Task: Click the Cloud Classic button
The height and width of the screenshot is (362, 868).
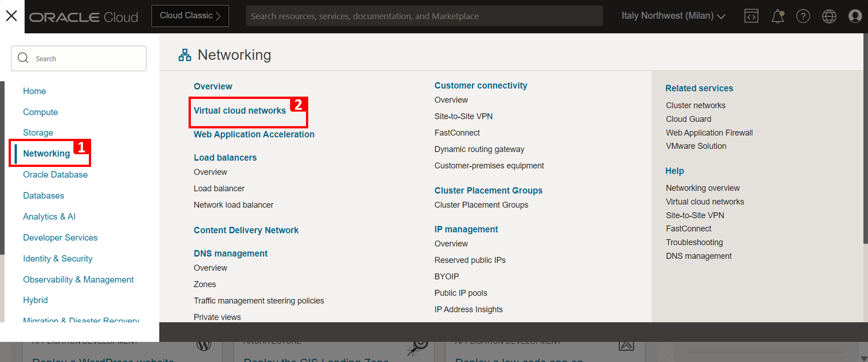Action: pyautogui.click(x=190, y=16)
